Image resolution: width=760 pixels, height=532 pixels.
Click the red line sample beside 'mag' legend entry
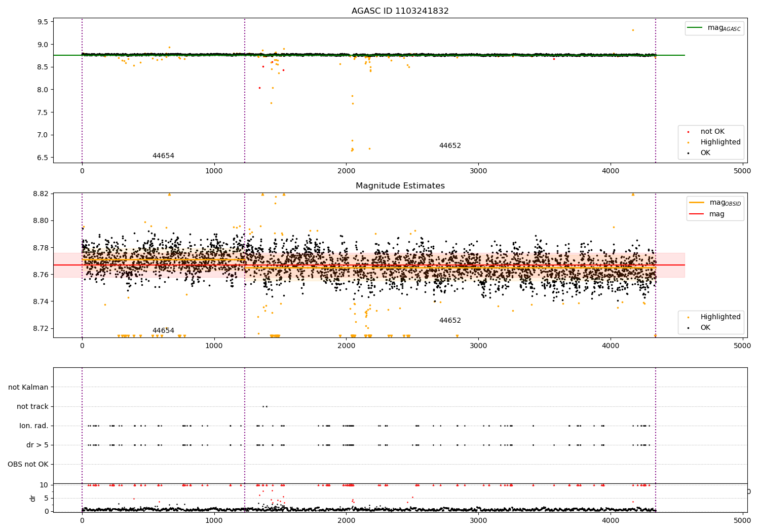[697, 214]
